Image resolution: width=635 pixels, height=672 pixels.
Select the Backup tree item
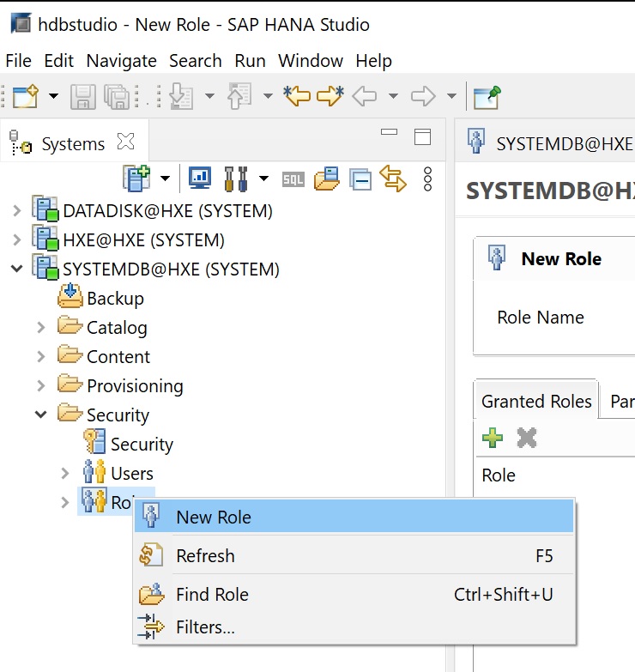click(x=115, y=299)
